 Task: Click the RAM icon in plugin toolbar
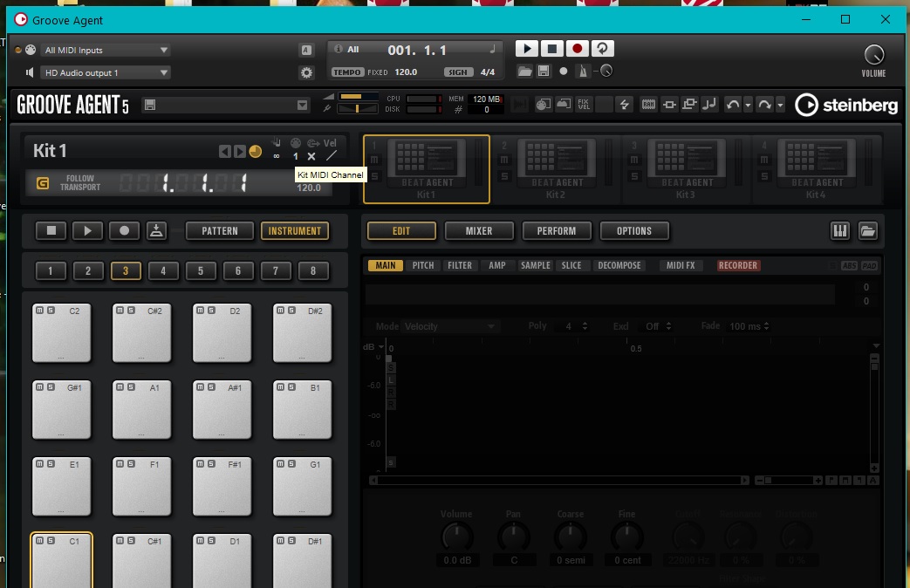tap(648, 105)
